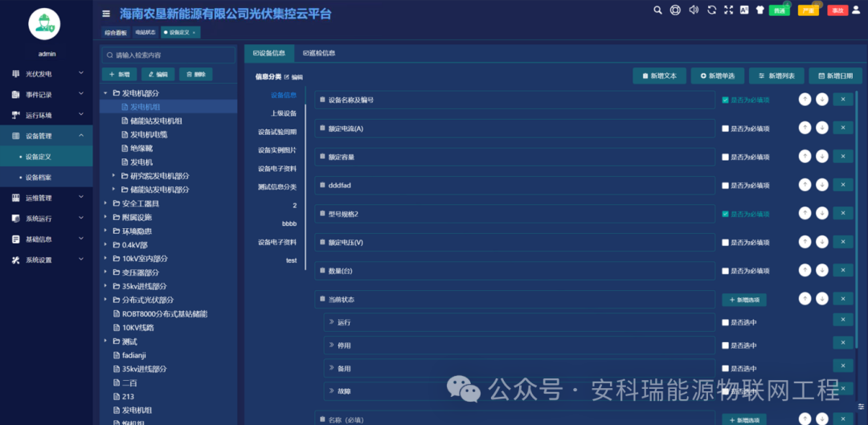Move 额定容量 field down
This screenshot has height=425, width=868.
[x=822, y=157]
